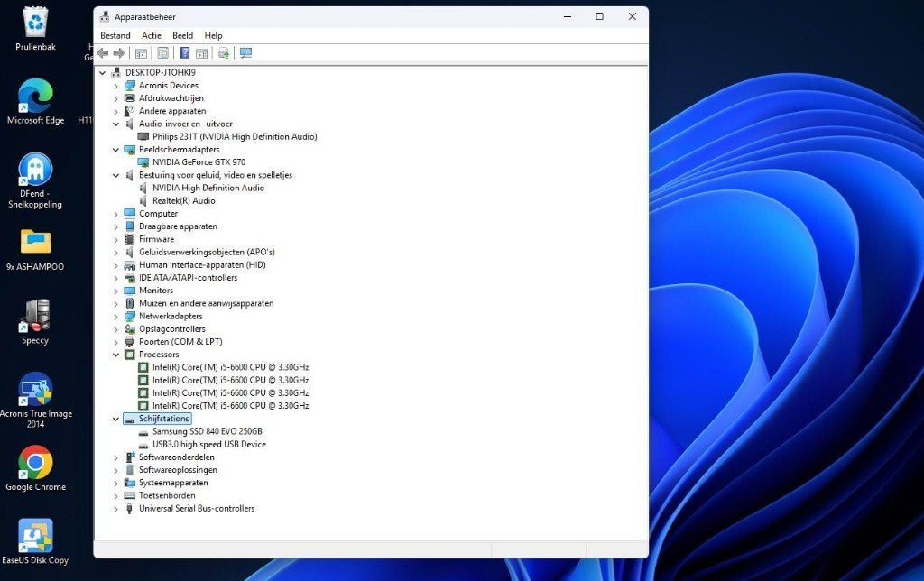Expand the Andere apparaten node

click(x=116, y=111)
